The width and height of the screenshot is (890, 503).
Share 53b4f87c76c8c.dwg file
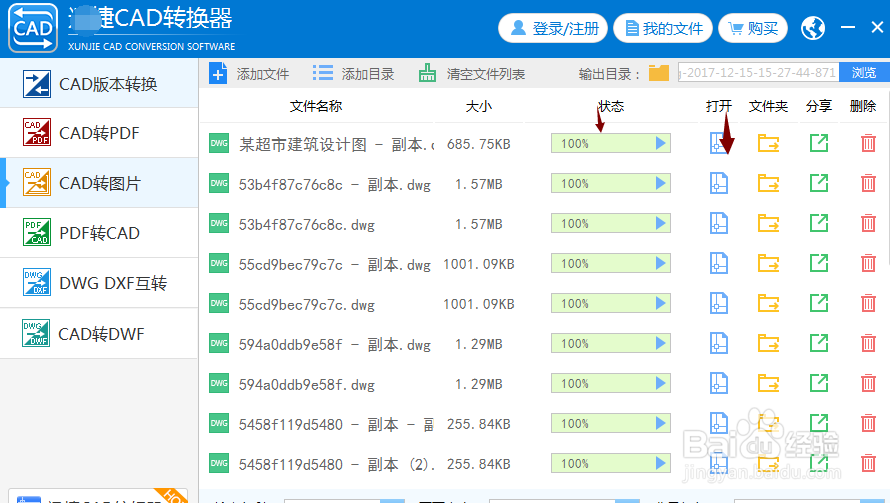point(818,223)
